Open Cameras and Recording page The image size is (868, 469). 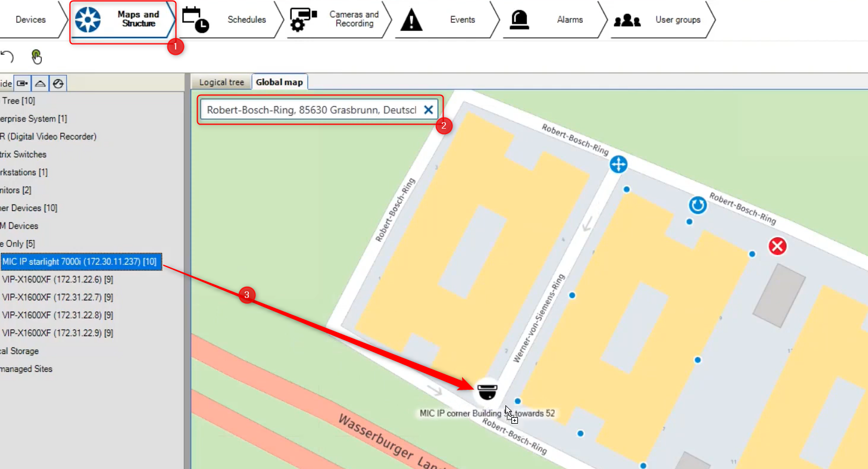[340, 20]
